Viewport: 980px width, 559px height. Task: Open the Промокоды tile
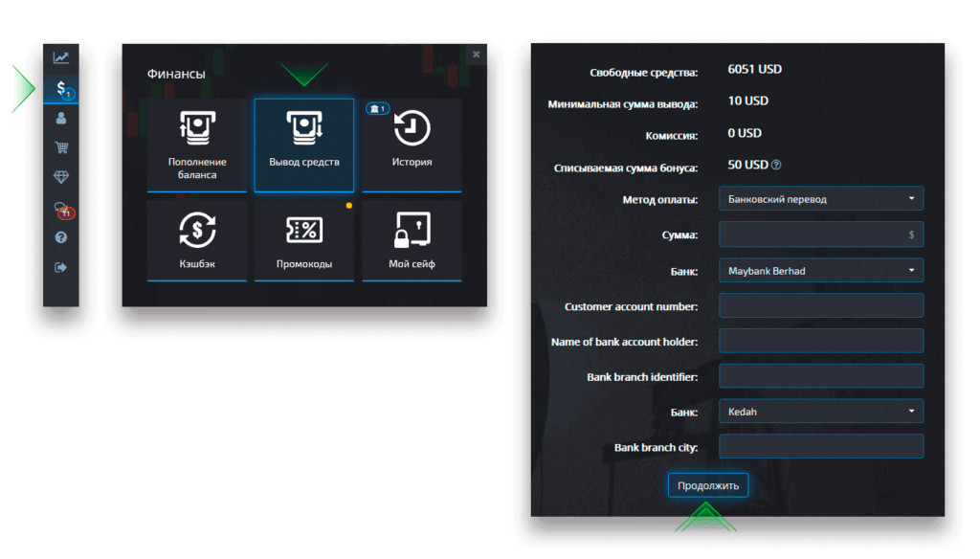(x=304, y=240)
